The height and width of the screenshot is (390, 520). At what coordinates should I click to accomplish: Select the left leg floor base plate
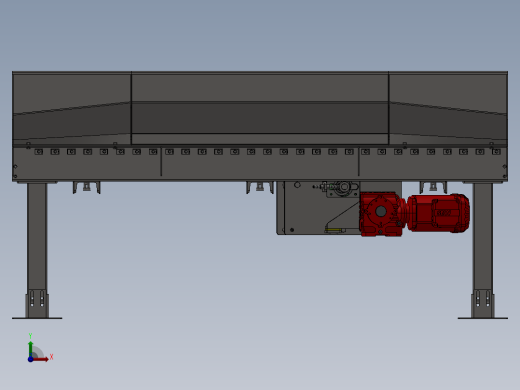(37, 318)
